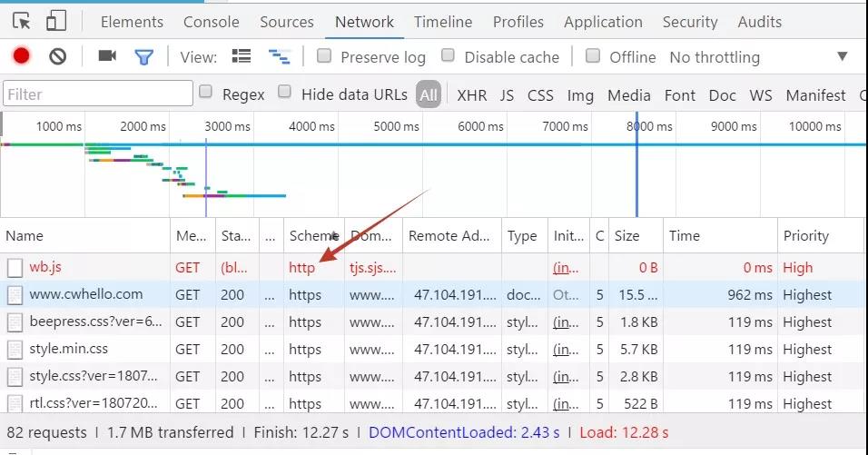The height and width of the screenshot is (455, 868).
Task: Enable the Regex filter checkbox
Action: click(x=206, y=92)
